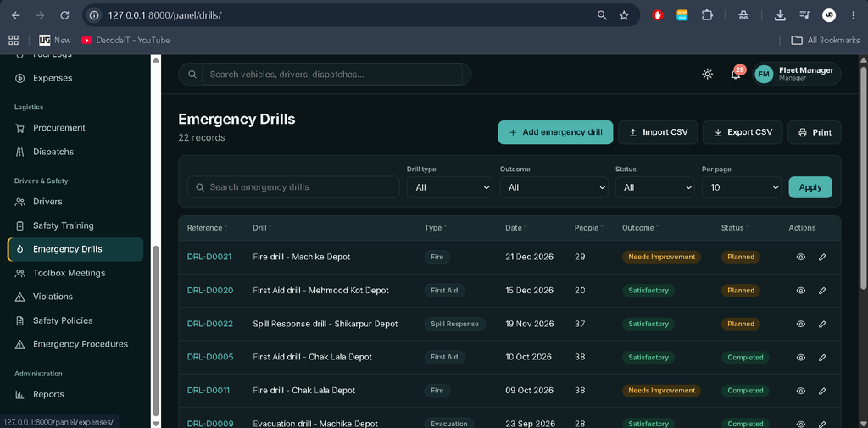Edit DRL-D0011 using the pencil icon

[x=822, y=391]
